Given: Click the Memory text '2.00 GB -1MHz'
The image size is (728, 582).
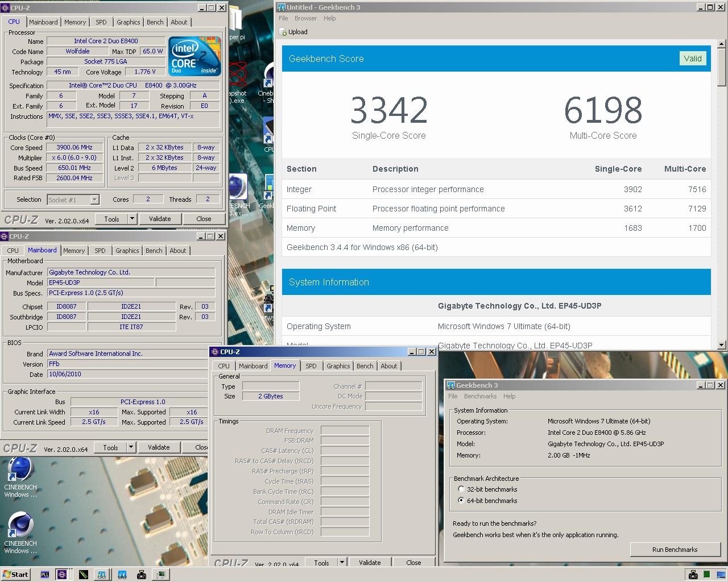Looking at the screenshot, I should tap(569, 455).
